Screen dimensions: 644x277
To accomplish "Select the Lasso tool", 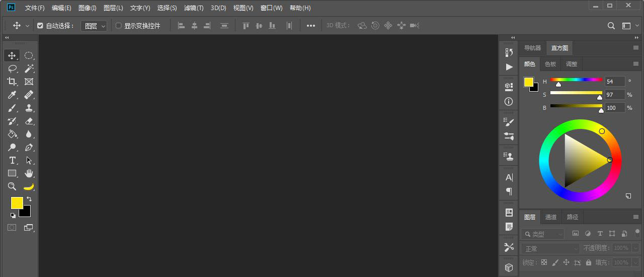I will 12,68.
